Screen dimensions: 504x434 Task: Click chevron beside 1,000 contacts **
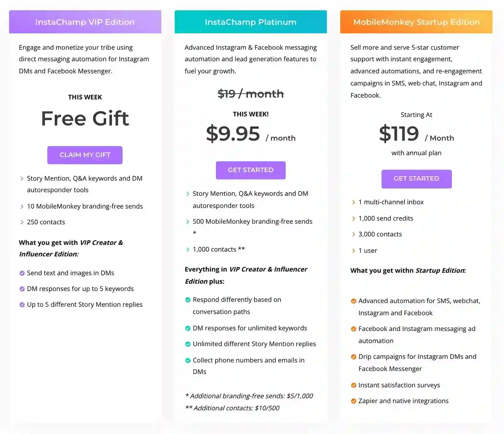click(188, 250)
